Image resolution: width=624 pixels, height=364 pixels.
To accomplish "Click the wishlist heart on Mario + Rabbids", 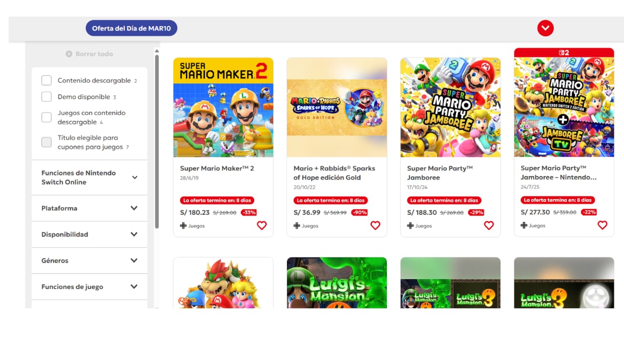I will pos(375,225).
